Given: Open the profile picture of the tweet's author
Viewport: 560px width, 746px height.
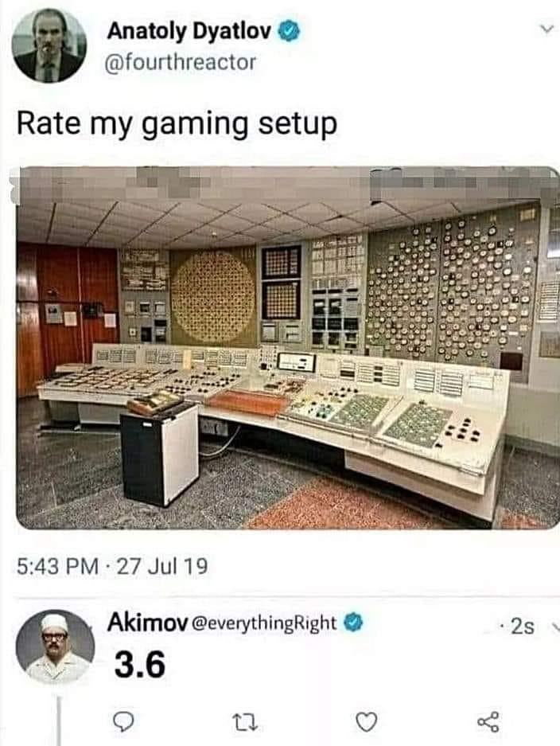Looking at the screenshot, I should tap(49, 45).
